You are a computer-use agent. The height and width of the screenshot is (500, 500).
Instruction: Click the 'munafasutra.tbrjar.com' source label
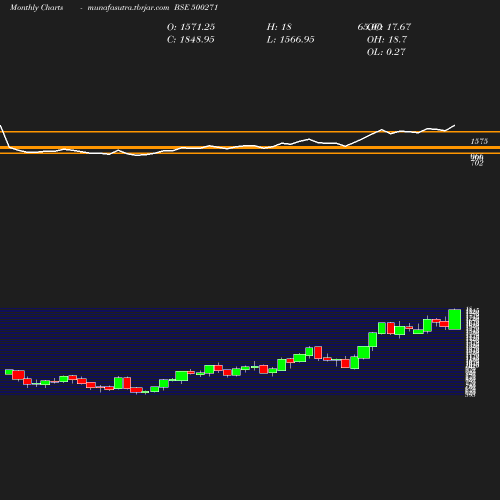point(128,7)
